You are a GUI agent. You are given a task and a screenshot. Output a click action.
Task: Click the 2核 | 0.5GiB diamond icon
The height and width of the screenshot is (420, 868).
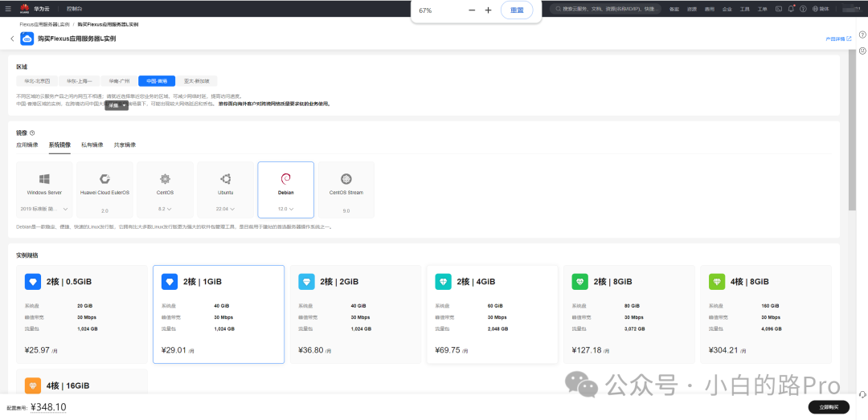click(x=33, y=282)
